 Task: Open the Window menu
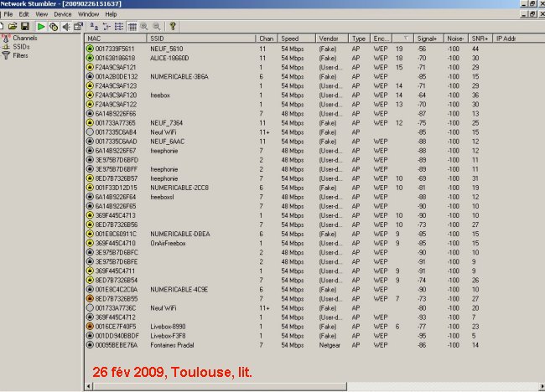click(88, 14)
